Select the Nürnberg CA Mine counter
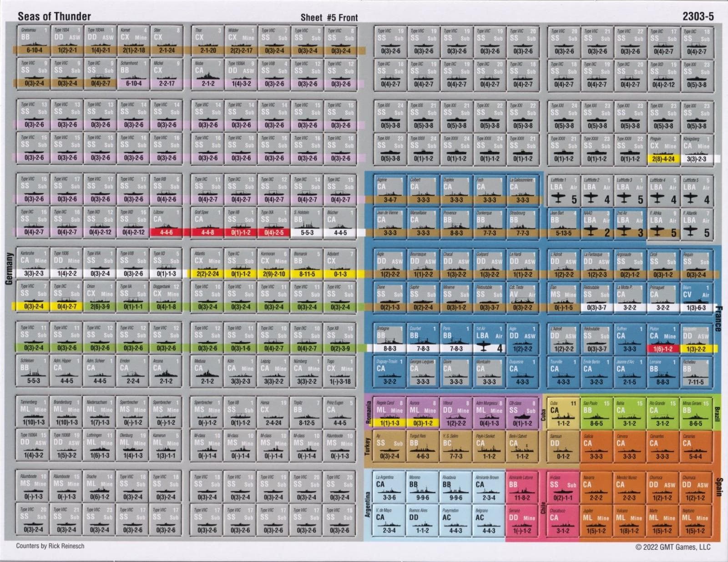 tap(307, 372)
